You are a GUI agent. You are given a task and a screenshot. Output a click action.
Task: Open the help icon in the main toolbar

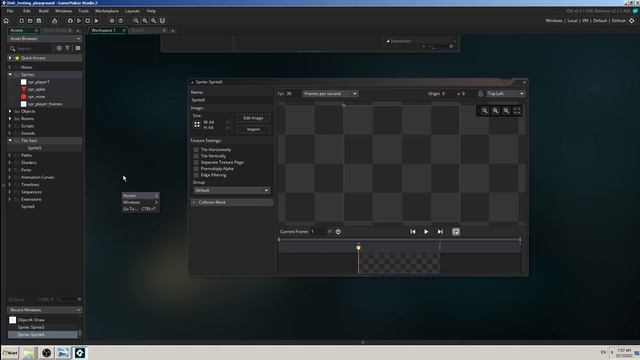point(120,21)
